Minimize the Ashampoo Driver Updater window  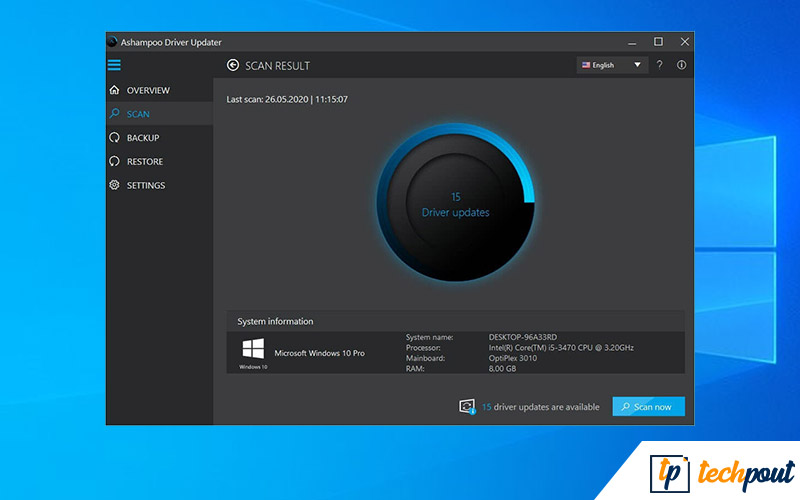[x=632, y=42]
